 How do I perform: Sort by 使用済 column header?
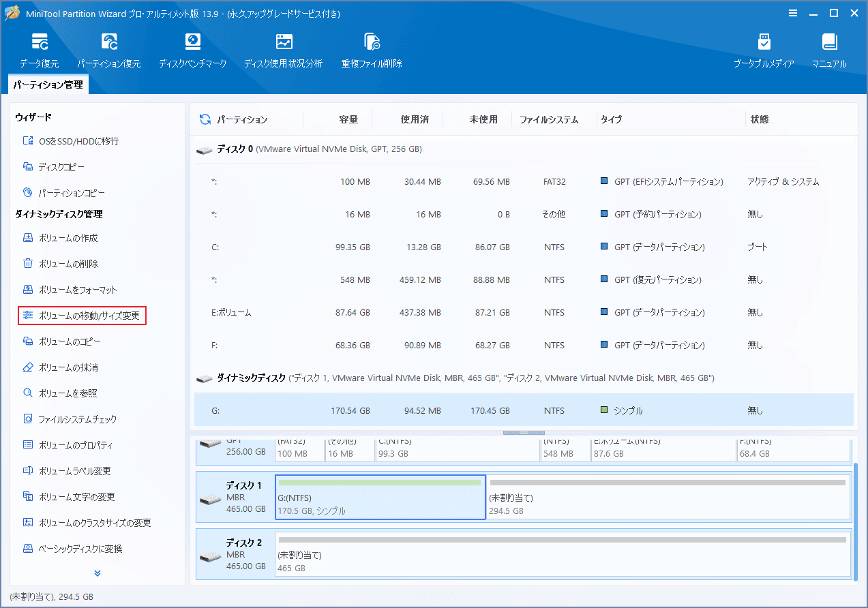click(415, 119)
